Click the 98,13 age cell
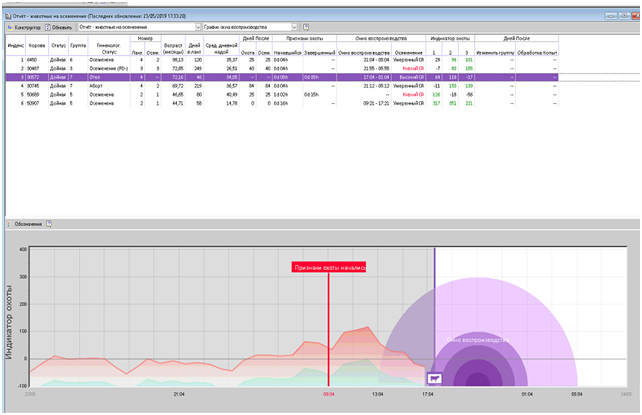Screen dimensions: 642x415 click(x=173, y=60)
